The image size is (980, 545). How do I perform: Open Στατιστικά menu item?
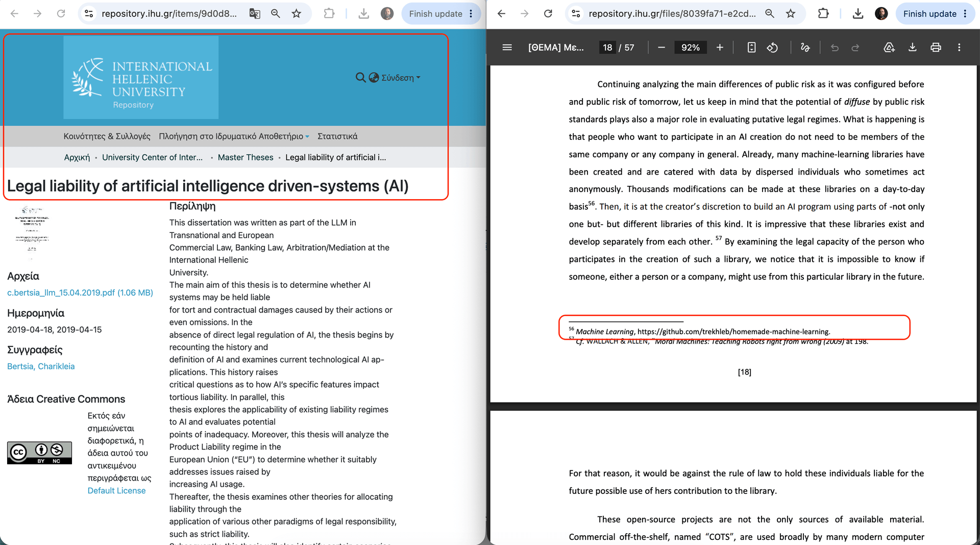337,136
